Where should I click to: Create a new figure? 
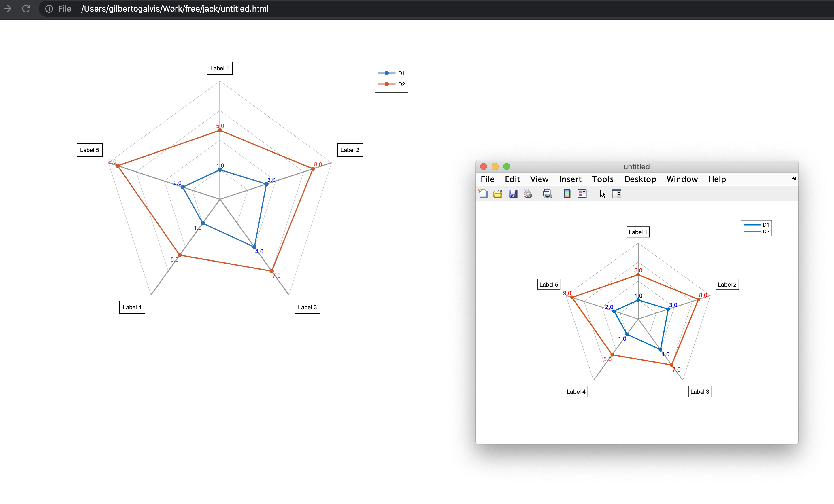point(483,193)
